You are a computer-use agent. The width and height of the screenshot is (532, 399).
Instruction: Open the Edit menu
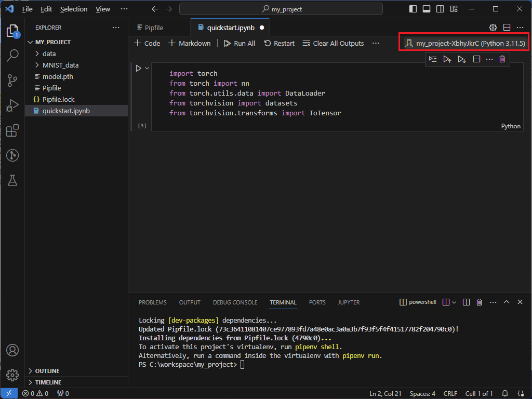click(x=46, y=9)
